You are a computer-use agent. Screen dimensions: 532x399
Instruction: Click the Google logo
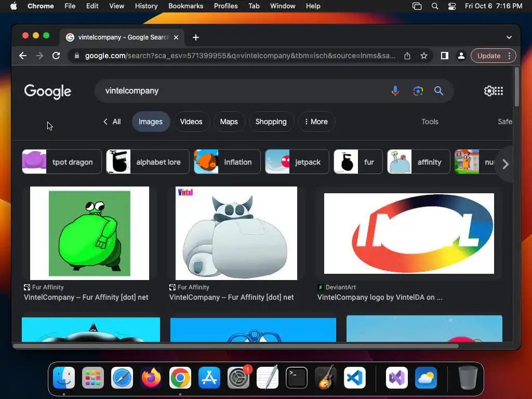coord(47,91)
